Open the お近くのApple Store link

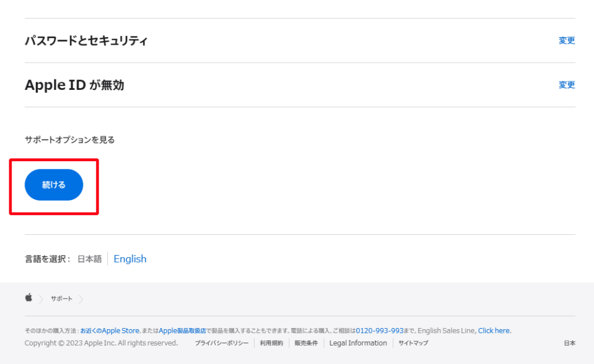pos(110,330)
